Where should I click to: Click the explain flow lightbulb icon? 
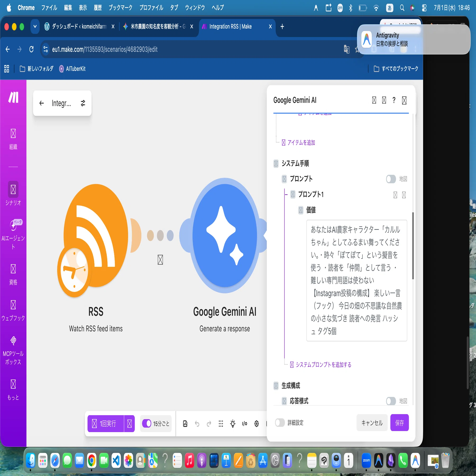(233, 424)
